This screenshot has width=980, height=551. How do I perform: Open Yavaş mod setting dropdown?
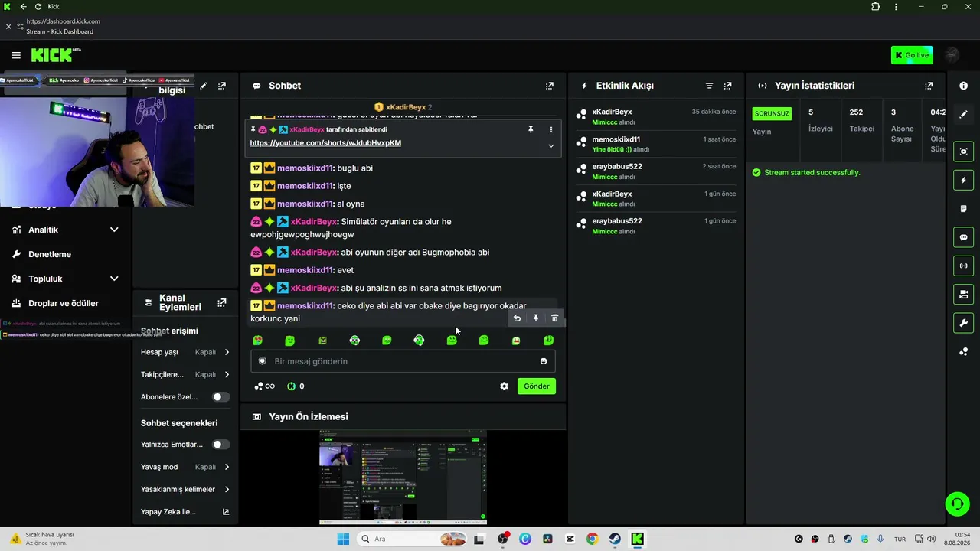[x=185, y=467]
